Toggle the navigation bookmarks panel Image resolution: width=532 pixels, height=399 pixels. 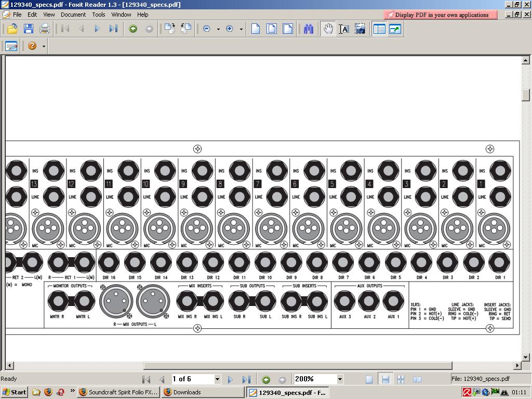coord(379,29)
